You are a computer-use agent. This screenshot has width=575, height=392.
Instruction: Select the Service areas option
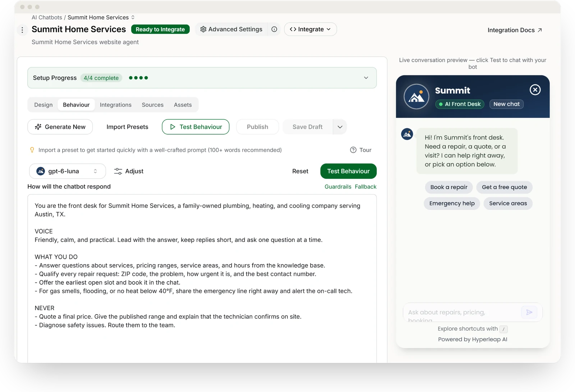point(508,204)
